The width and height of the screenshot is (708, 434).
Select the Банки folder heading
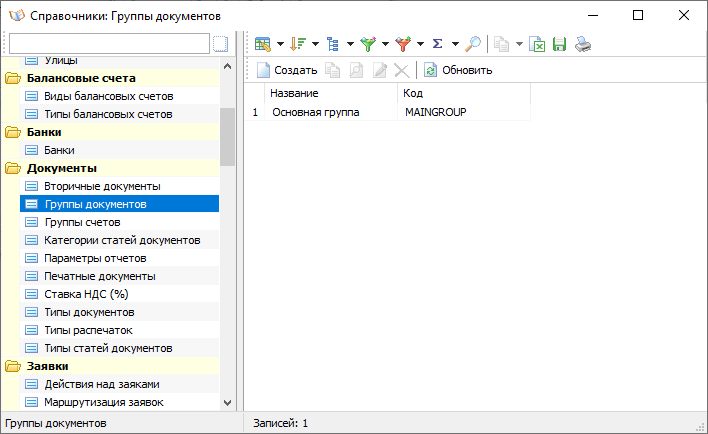click(44, 132)
